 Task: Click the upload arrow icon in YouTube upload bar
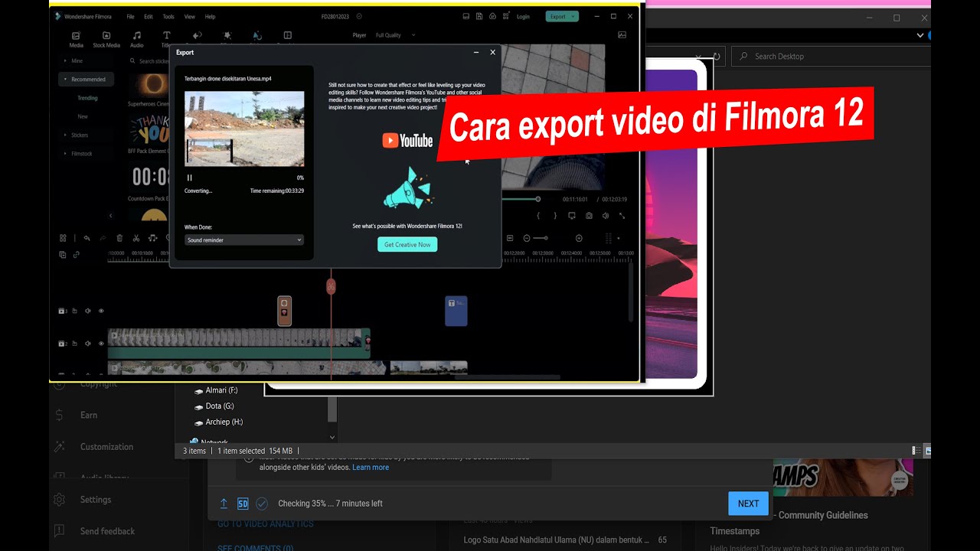tap(224, 504)
